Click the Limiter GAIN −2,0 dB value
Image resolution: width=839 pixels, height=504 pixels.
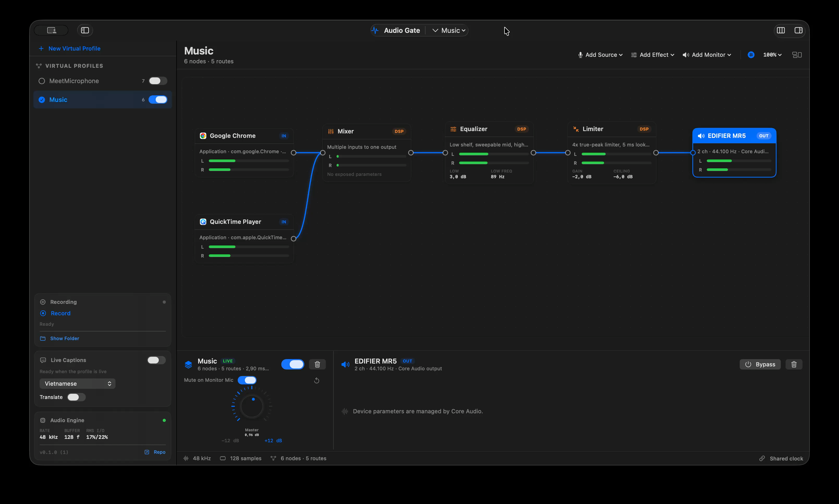pos(582,177)
